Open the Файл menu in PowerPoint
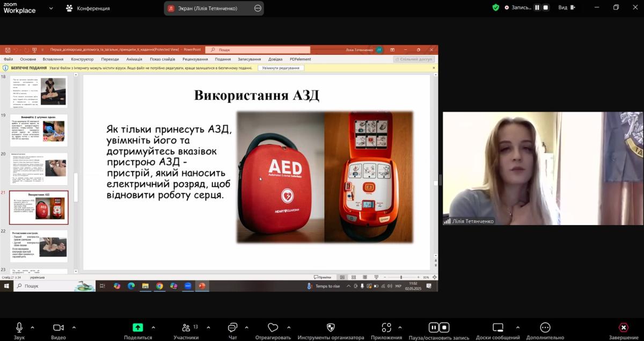644x341 pixels. (x=8, y=59)
